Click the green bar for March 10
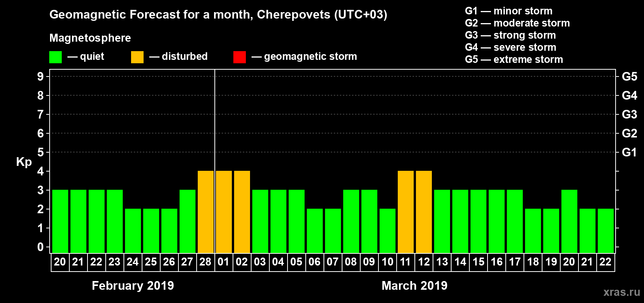 click(388, 231)
